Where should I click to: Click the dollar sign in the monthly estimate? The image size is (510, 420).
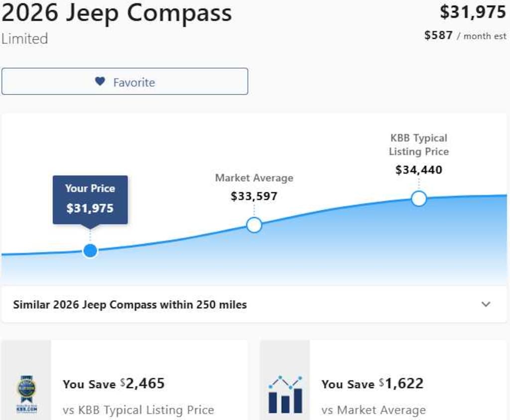429,35
